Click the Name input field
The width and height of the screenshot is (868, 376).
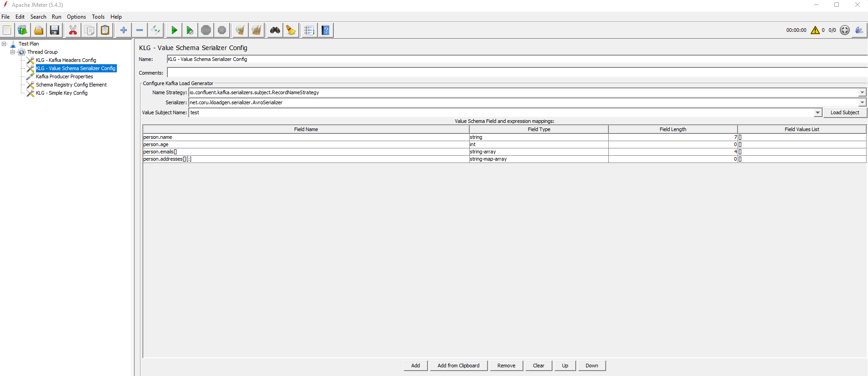[x=517, y=59]
